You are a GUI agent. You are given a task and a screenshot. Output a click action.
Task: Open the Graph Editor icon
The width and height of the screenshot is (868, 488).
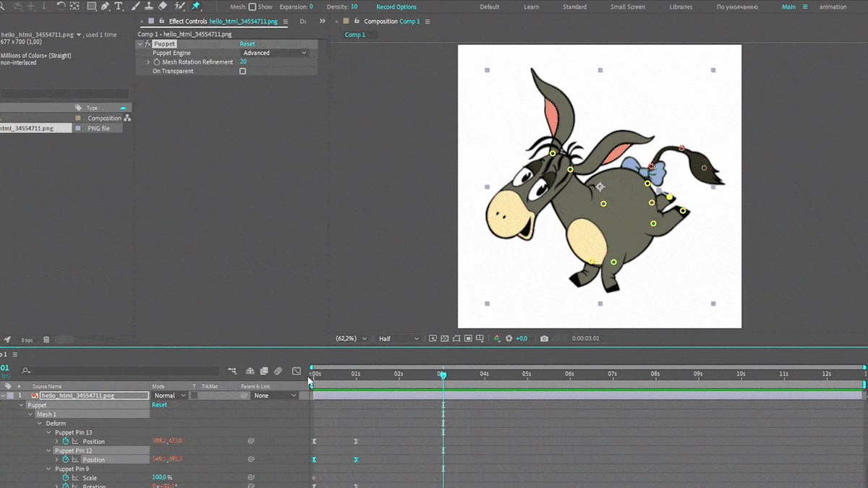pyautogui.click(x=297, y=371)
